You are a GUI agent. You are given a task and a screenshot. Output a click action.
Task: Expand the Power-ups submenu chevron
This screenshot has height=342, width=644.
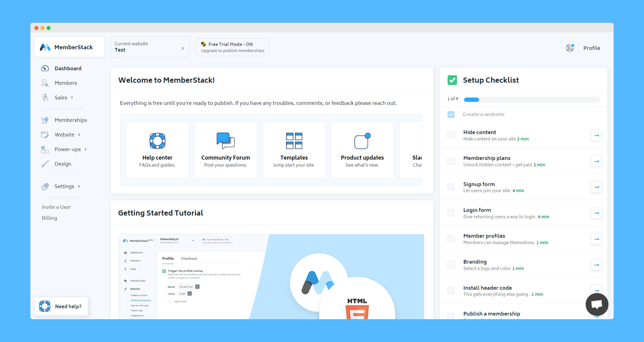tap(86, 149)
